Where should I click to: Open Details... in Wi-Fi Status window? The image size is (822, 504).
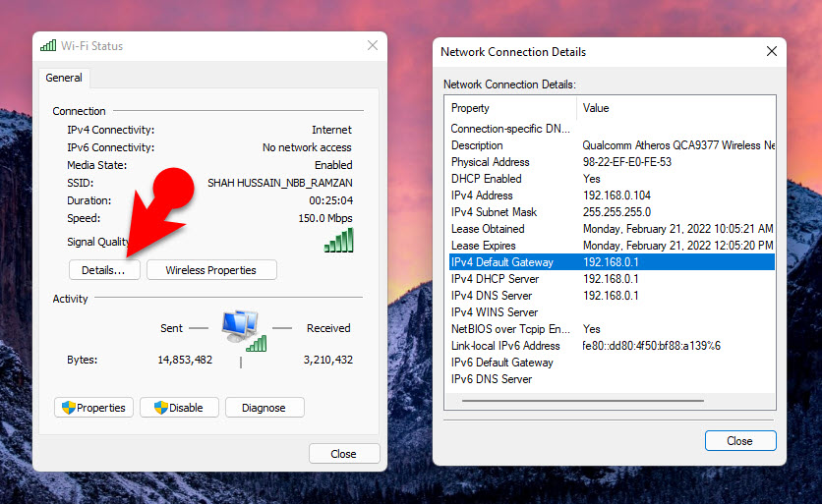104,270
